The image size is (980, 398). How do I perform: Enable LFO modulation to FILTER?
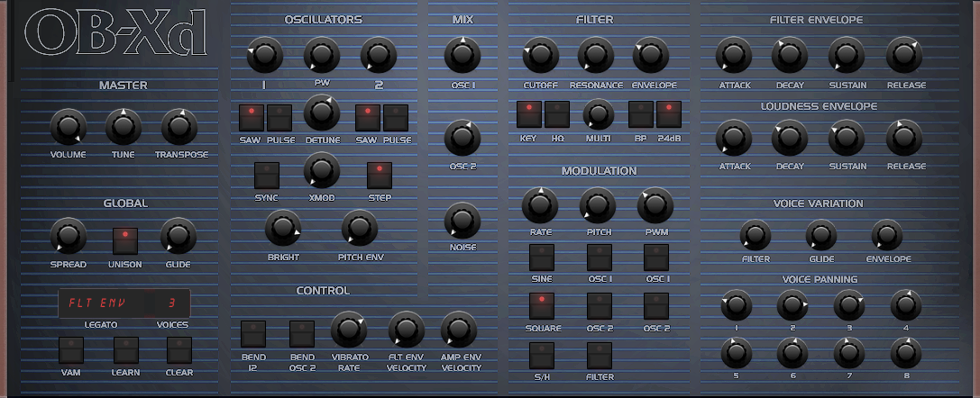[x=599, y=355]
